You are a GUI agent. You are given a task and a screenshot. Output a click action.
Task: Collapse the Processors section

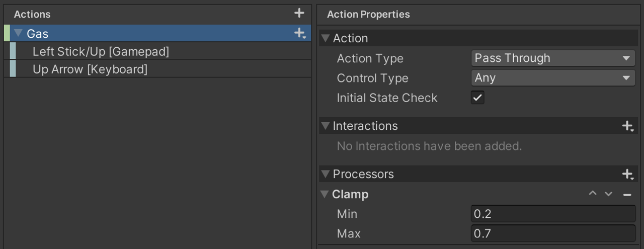(x=326, y=174)
